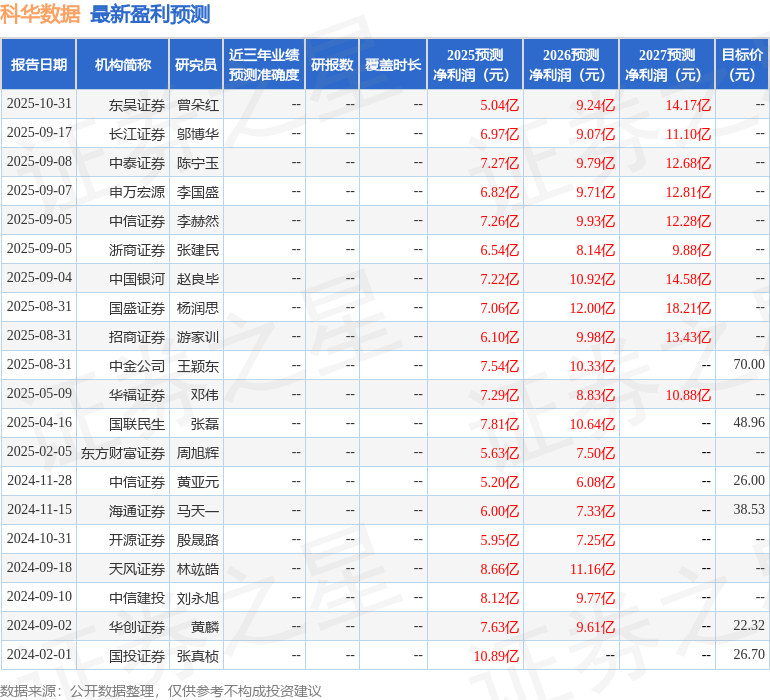Click the 18.21亿 profit forecast value

tap(688, 307)
